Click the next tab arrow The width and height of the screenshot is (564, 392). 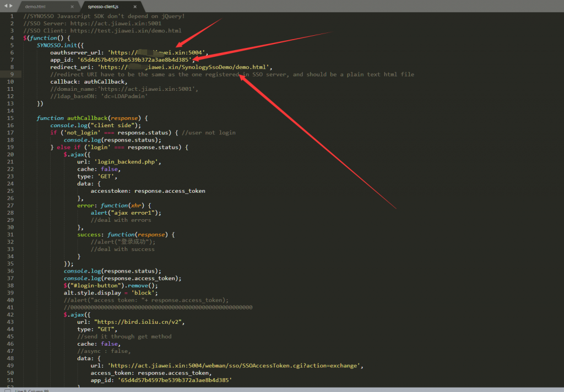[10, 6]
